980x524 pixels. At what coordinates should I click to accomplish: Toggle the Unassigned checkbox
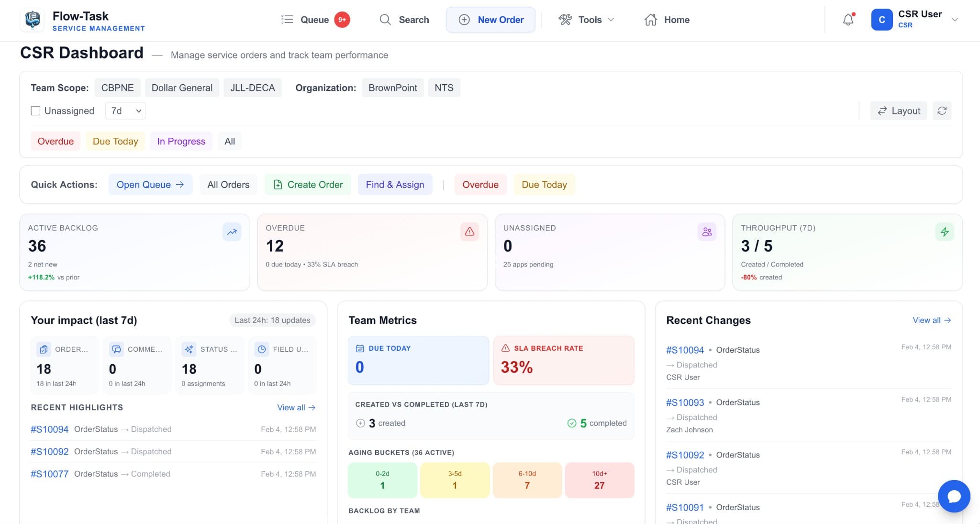pyautogui.click(x=35, y=111)
